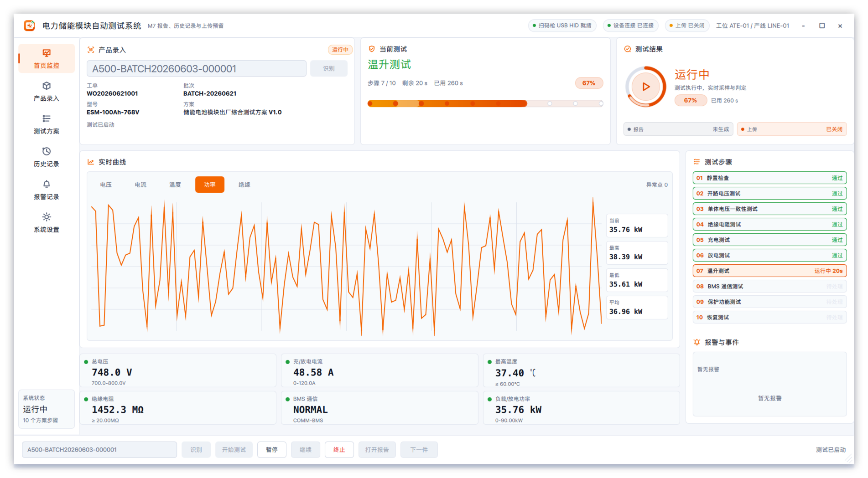Click the 设备连接 已连接 status pill
The width and height of the screenshot is (868, 478).
click(x=630, y=26)
